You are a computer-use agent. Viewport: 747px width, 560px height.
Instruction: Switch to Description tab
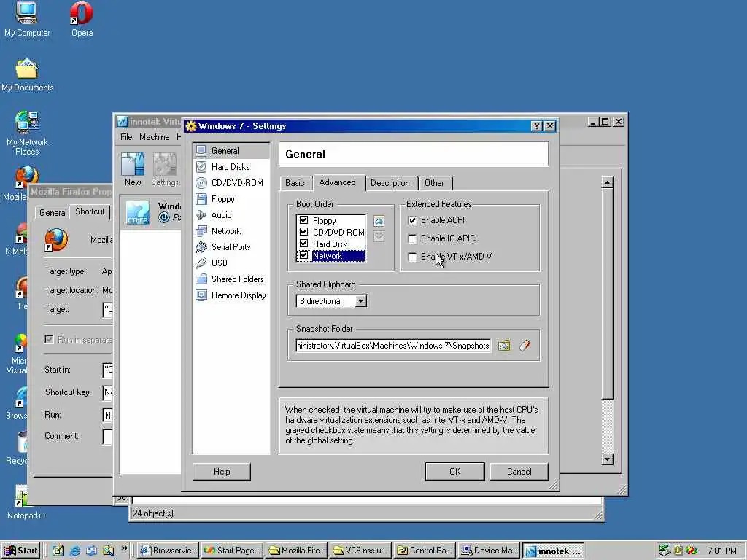pyautogui.click(x=390, y=183)
